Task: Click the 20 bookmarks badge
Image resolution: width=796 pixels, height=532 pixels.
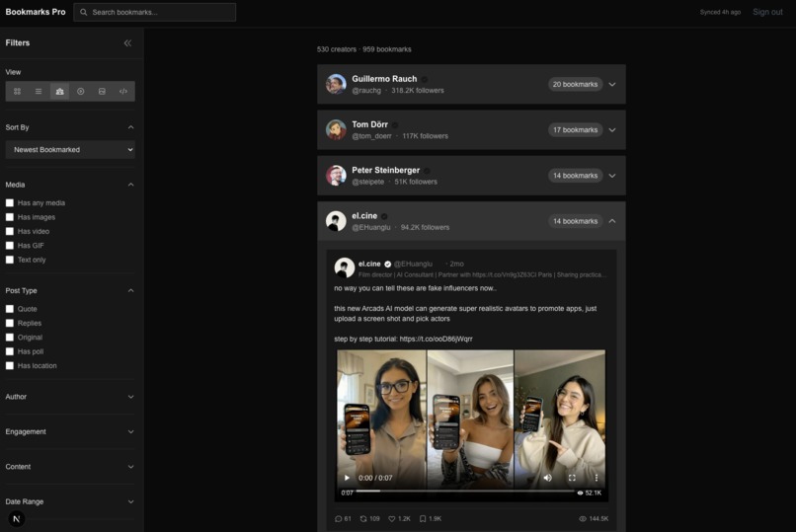Action: pyautogui.click(x=575, y=84)
